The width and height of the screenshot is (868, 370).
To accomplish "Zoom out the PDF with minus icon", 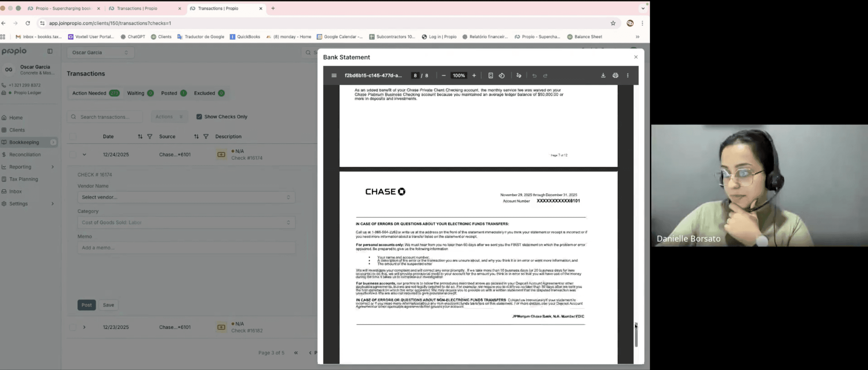I will (x=443, y=76).
